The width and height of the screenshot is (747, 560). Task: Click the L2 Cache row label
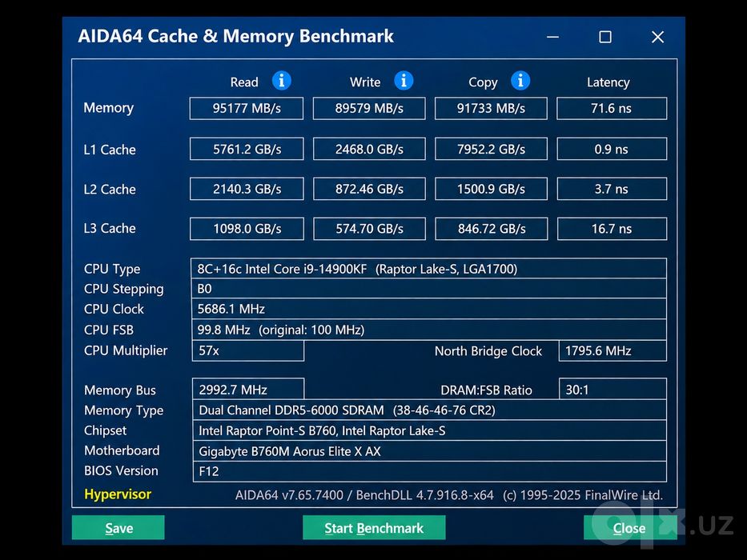110,189
